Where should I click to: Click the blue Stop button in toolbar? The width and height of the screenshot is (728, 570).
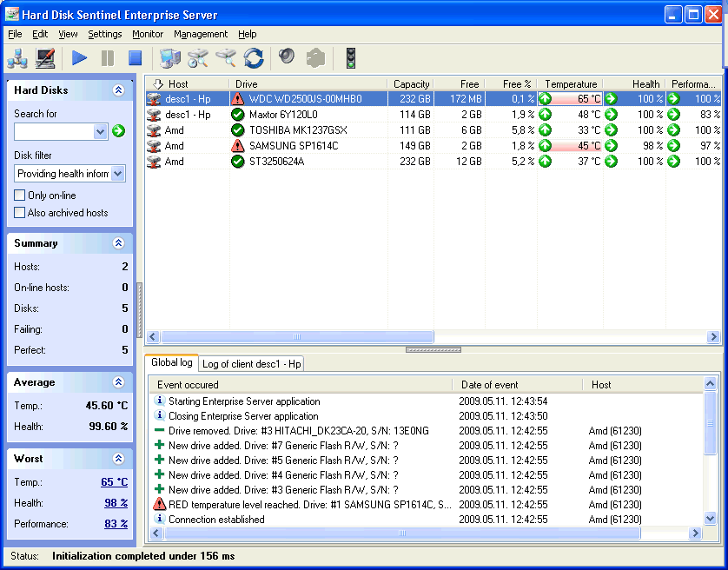click(x=136, y=58)
